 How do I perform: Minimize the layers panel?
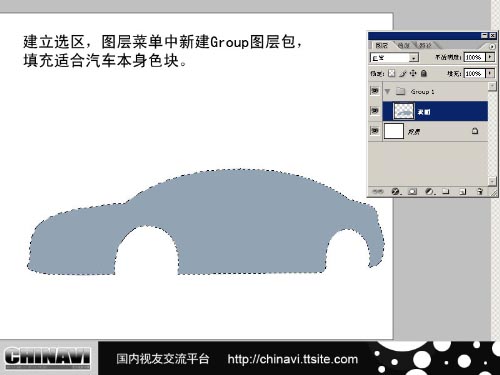pos(485,35)
